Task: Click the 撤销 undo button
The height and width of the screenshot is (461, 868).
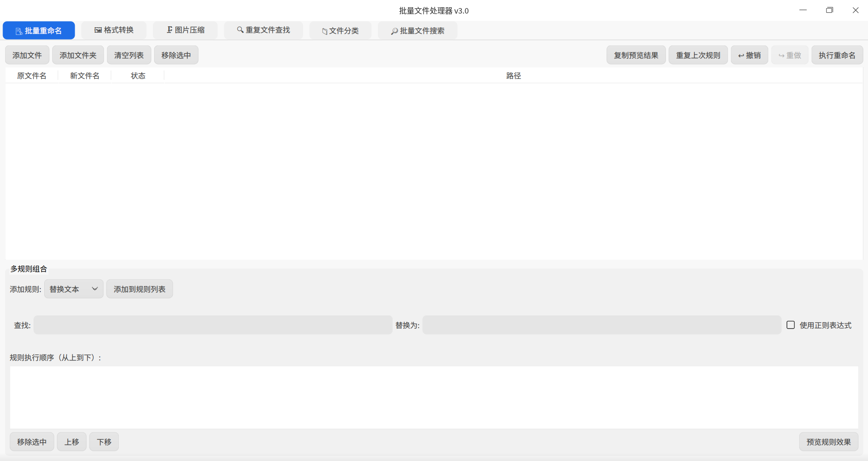Action: (749, 55)
